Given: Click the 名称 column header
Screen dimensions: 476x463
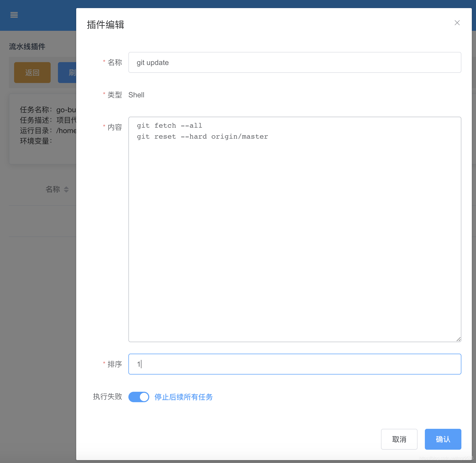Looking at the screenshot, I should coord(53,189).
